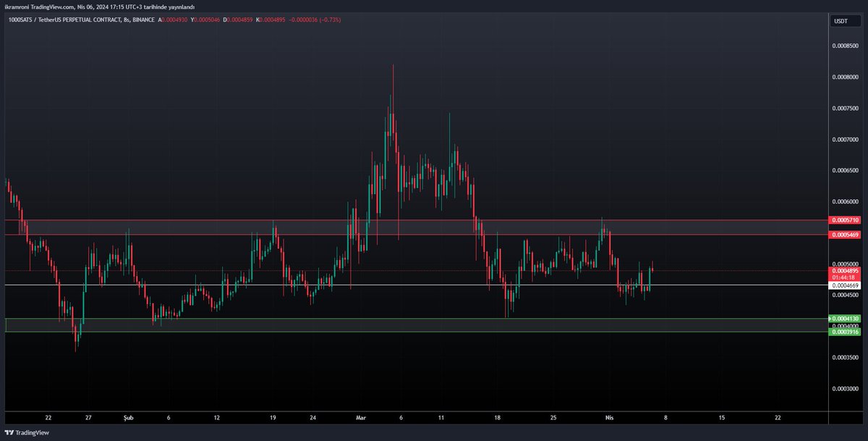
Task: Click the 18 date label on time axis
Action: tap(497, 418)
